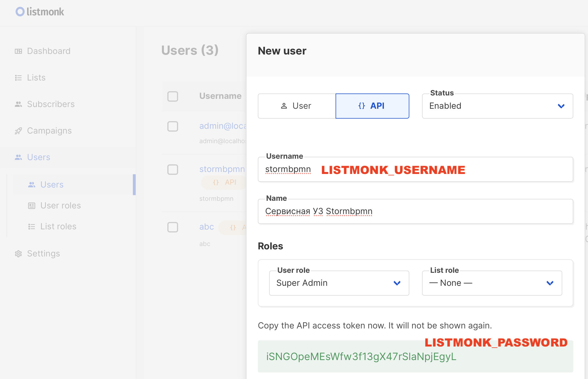Click the API access token text
Viewport: 588px width, 379px height.
click(x=361, y=357)
